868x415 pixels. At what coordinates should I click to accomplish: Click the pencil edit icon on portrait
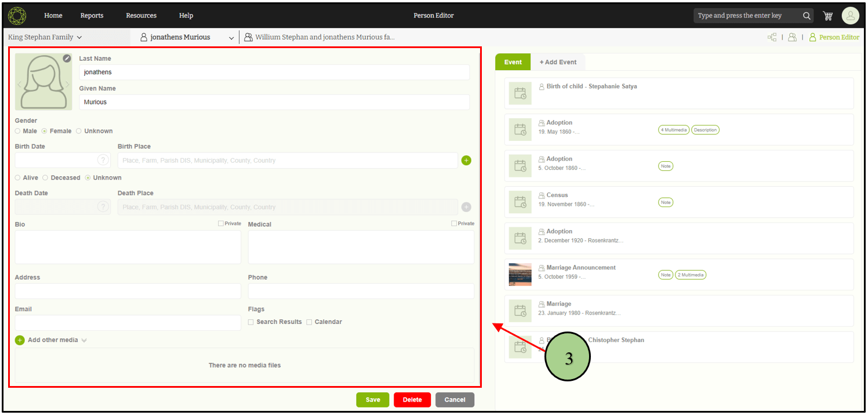67,58
